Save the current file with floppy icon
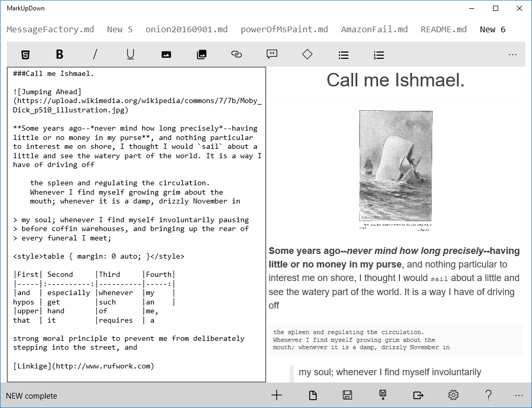The image size is (532, 408). 347,395
